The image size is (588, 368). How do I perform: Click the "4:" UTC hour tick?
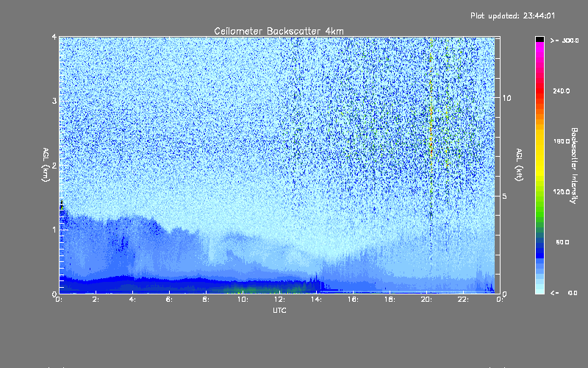pyautogui.click(x=132, y=300)
